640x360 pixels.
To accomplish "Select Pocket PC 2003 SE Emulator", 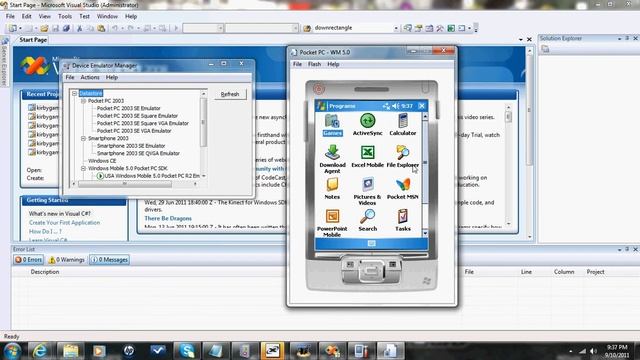I will point(129,108).
